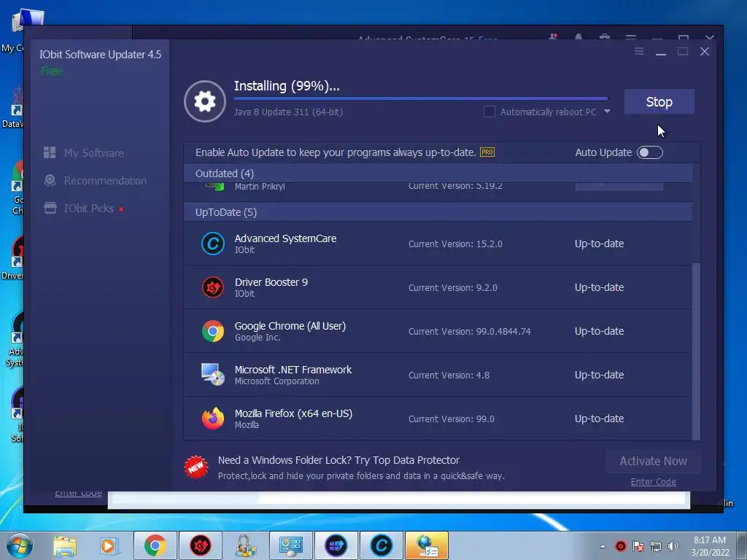
Task: Click the My Software grid icon
Action: pyautogui.click(x=50, y=152)
